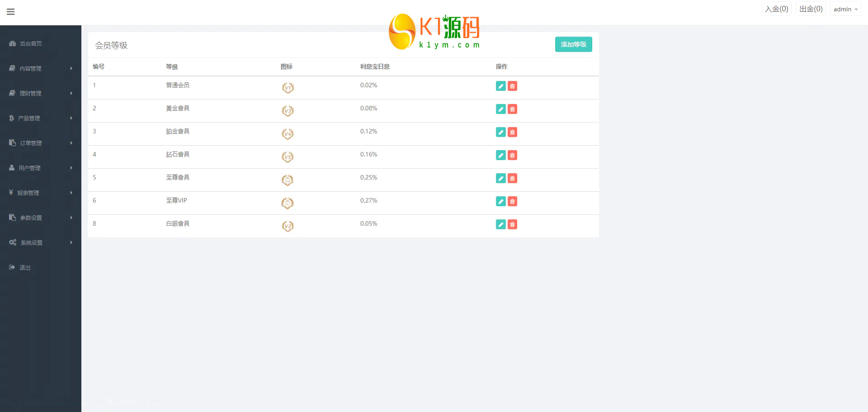Click the 0.27% interest rate value
The width and height of the screenshot is (868, 412).
click(368, 201)
